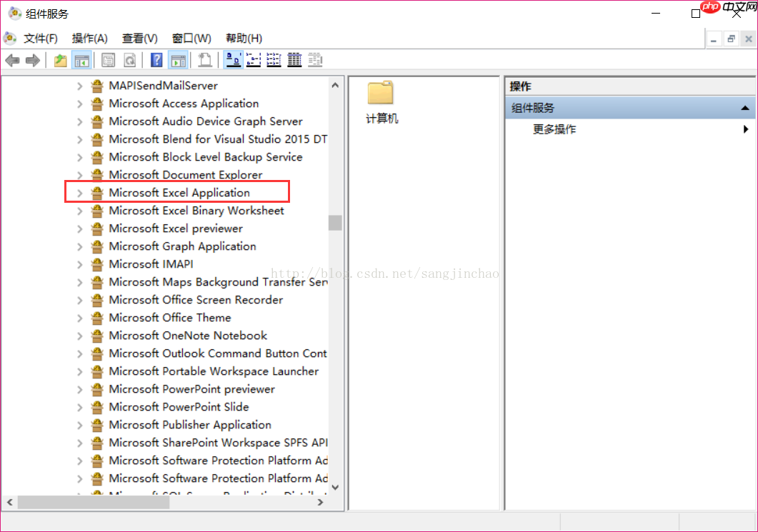
Task: Click the Properties toolbar icon
Action: (109, 61)
